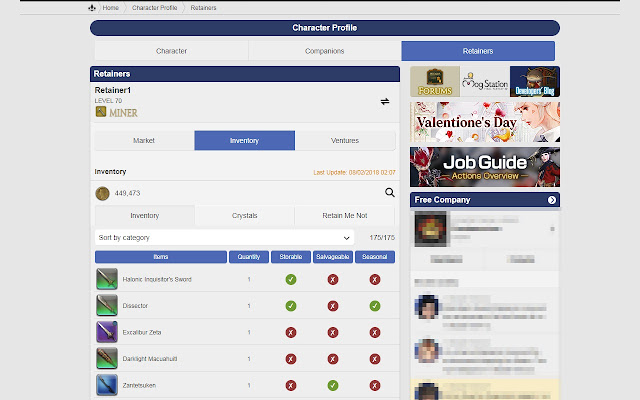Click the inventory search magnifier icon
The height and width of the screenshot is (400, 640).
390,192
